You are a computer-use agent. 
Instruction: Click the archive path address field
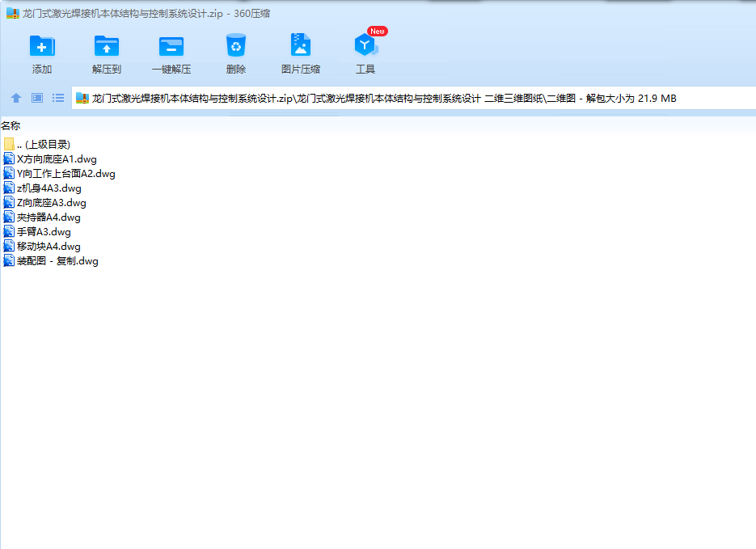tap(414, 99)
